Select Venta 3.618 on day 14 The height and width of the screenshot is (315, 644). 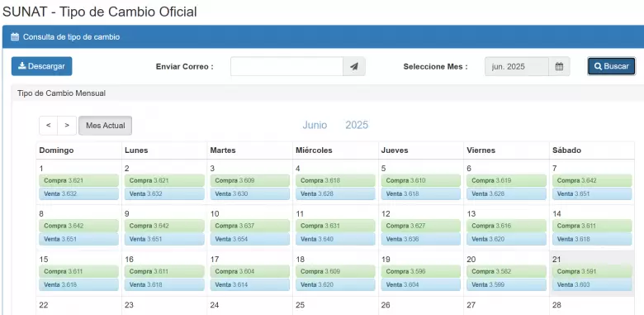point(592,239)
